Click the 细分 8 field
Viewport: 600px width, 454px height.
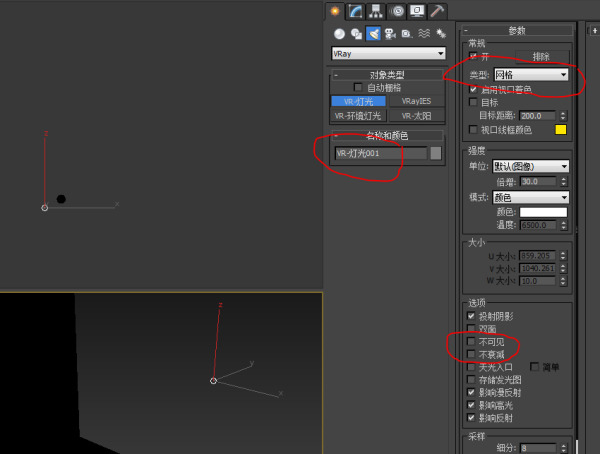pyautogui.click(x=538, y=448)
